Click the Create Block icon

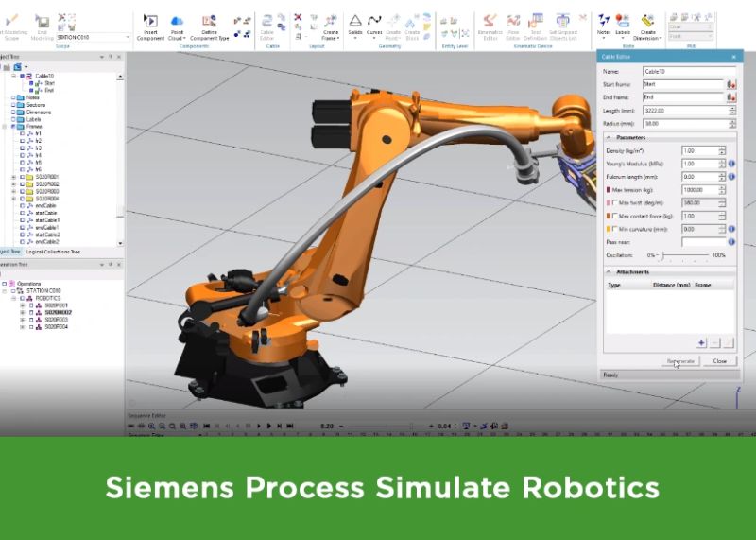[412, 21]
